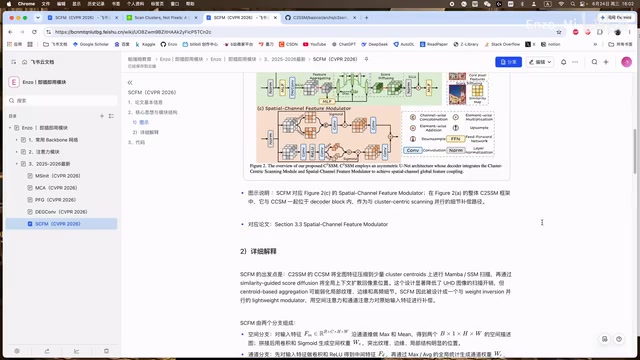This screenshot has width=640, height=360.
Task: Jump to outline item '3. 代码'
Action: point(136,142)
